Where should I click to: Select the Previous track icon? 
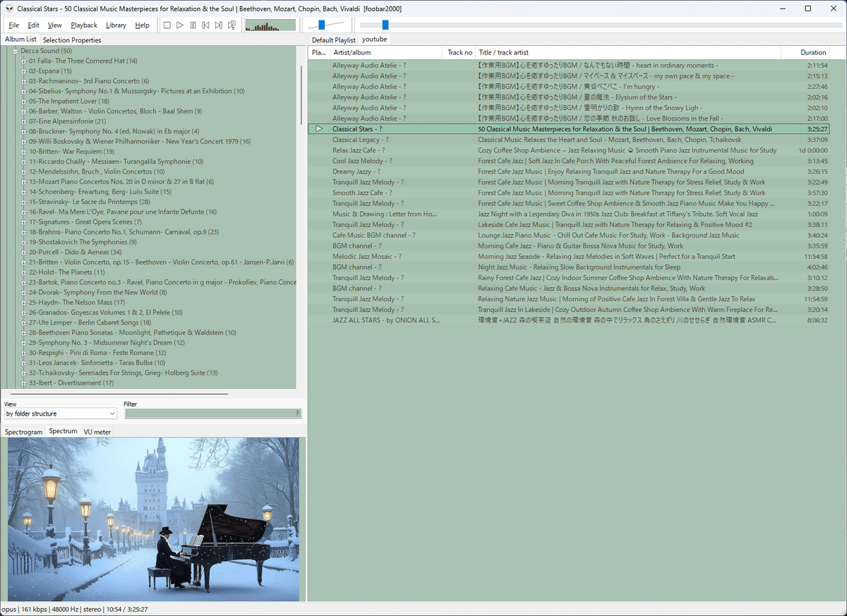pos(205,25)
